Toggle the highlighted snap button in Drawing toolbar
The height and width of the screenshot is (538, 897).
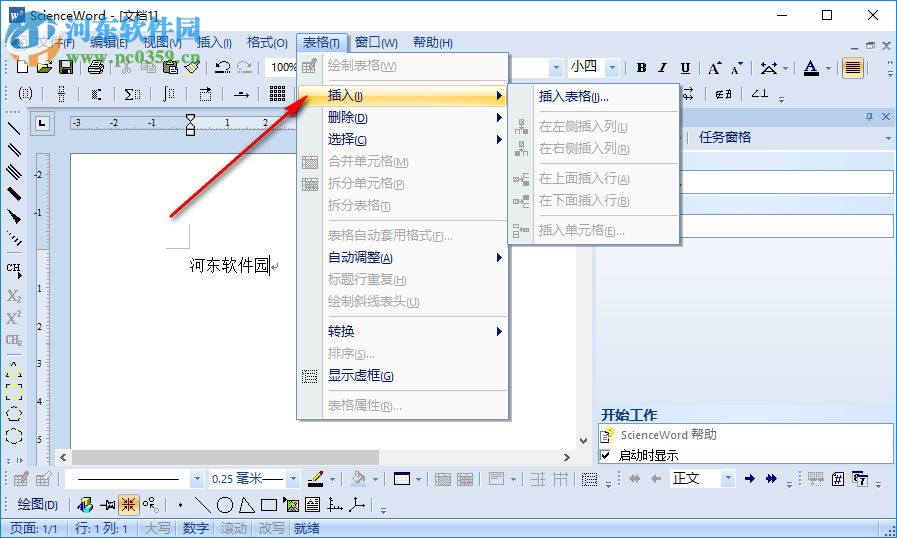pos(128,504)
